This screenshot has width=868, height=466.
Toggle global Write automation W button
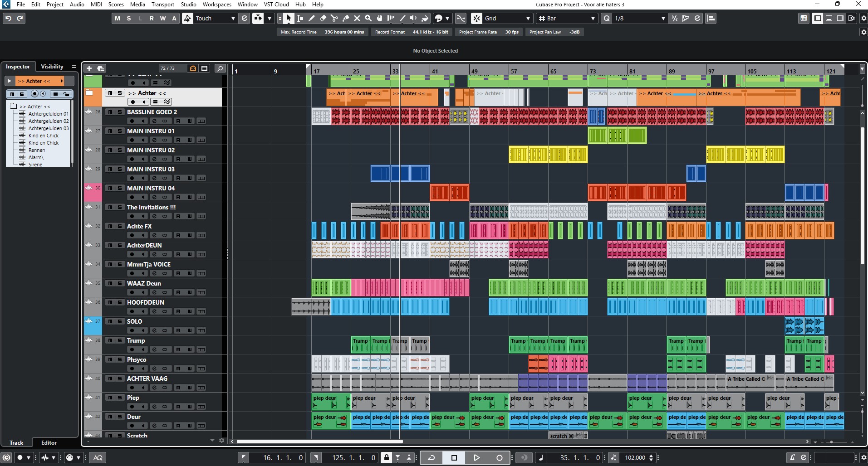coord(163,18)
